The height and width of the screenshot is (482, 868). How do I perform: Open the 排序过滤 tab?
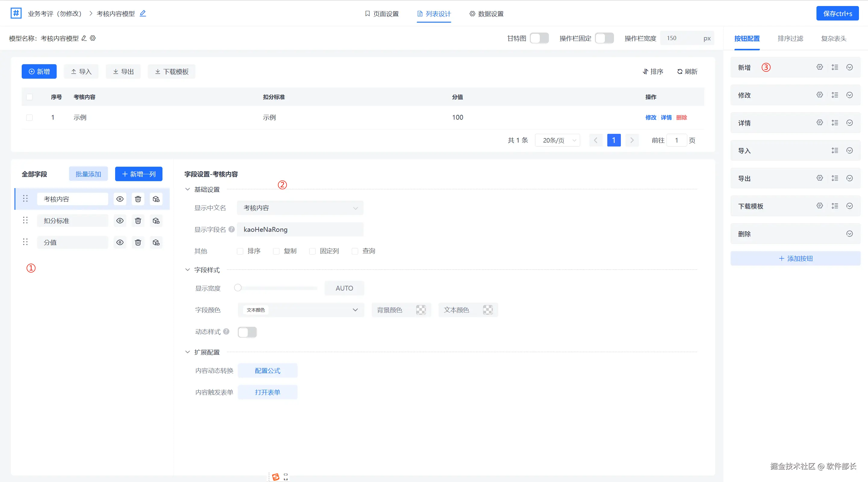click(790, 38)
